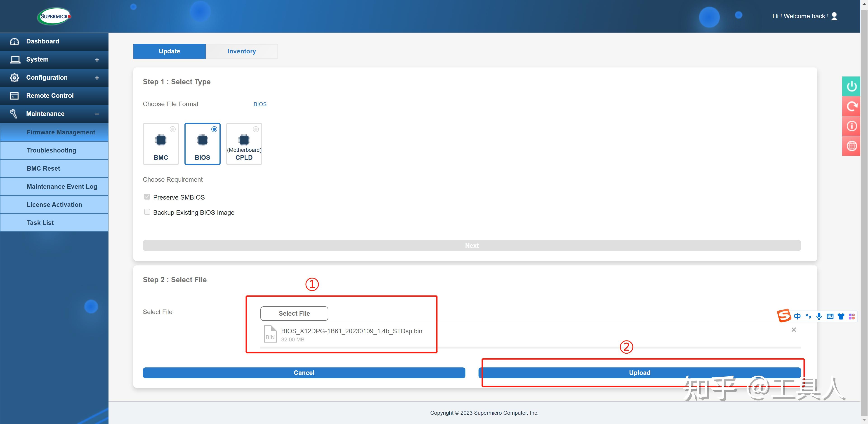The height and width of the screenshot is (424, 868).
Task: Open Task List in sidebar
Action: (x=40, y=223)
